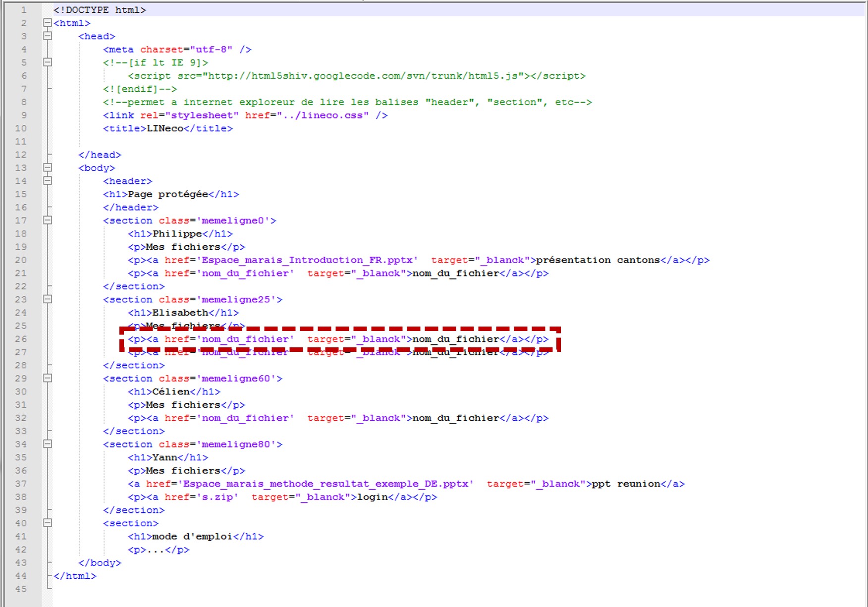Click Espace_marais_Introduction_FR.pptx href
868x607 pixels.
pos(307,260)
